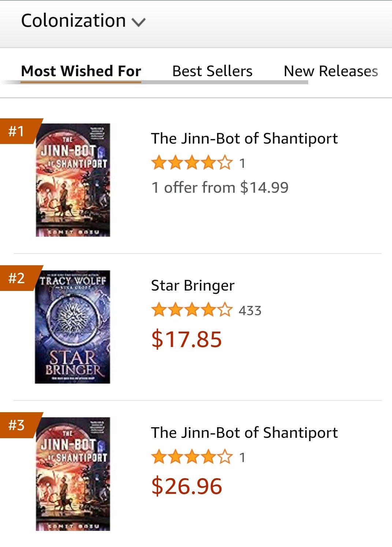This screenshot has width=392, height=547.
Task: Click the #1 rank badge
Action: (x=17, y=131)
